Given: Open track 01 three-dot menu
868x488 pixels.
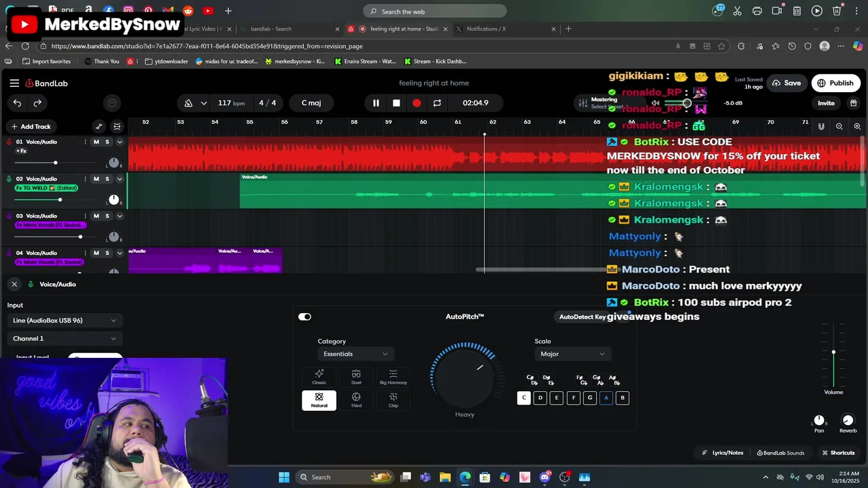Looking at the screenshot, I should (85, 142).
